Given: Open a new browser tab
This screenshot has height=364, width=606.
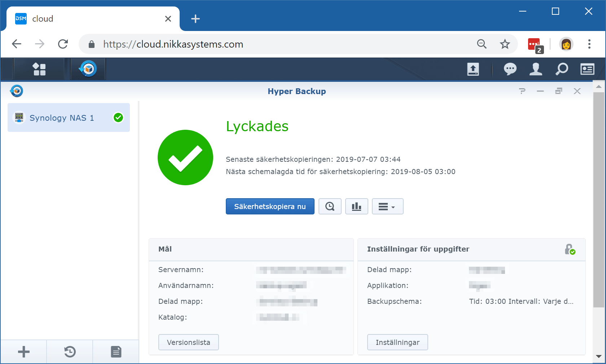Looking at the screenshot, I should point(196,19).
